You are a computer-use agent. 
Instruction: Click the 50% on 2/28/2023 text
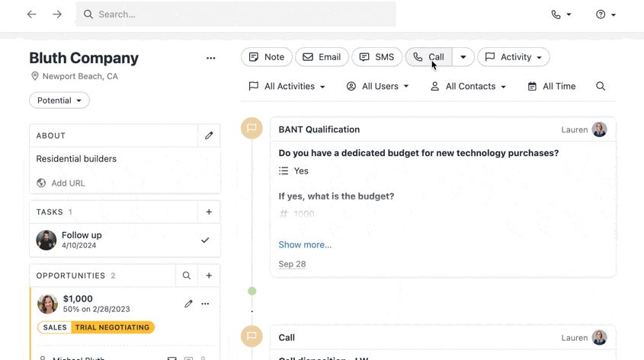tap(97, 309)
